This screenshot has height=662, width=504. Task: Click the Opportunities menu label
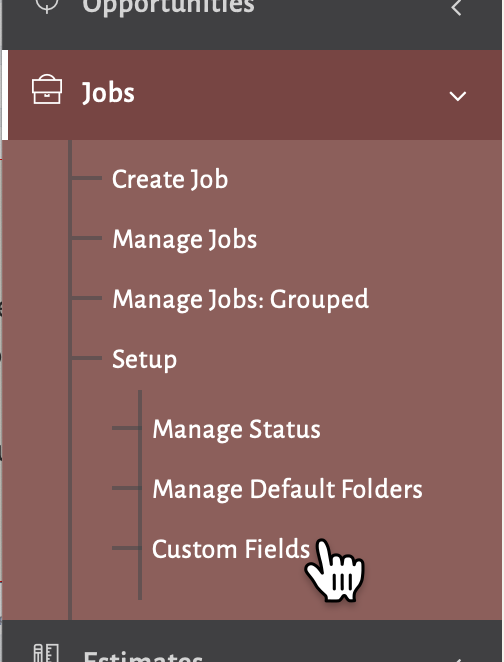click(168, 7)
